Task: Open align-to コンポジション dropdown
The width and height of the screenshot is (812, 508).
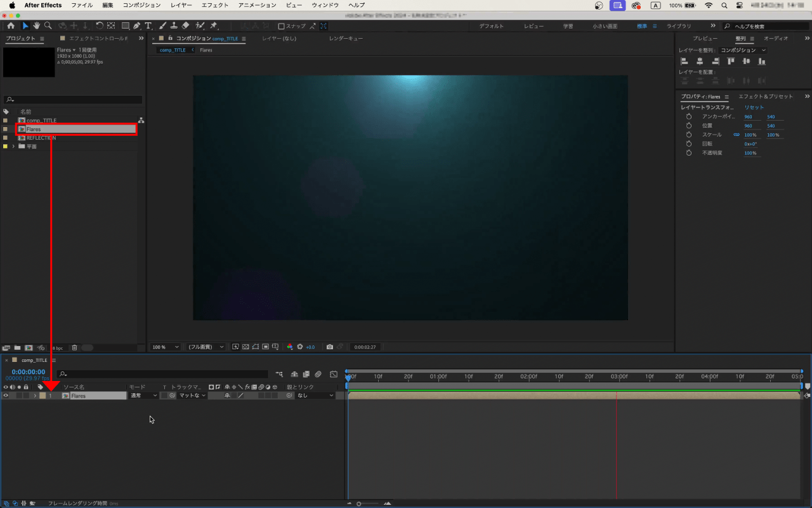Action: [x=743, y=50]
